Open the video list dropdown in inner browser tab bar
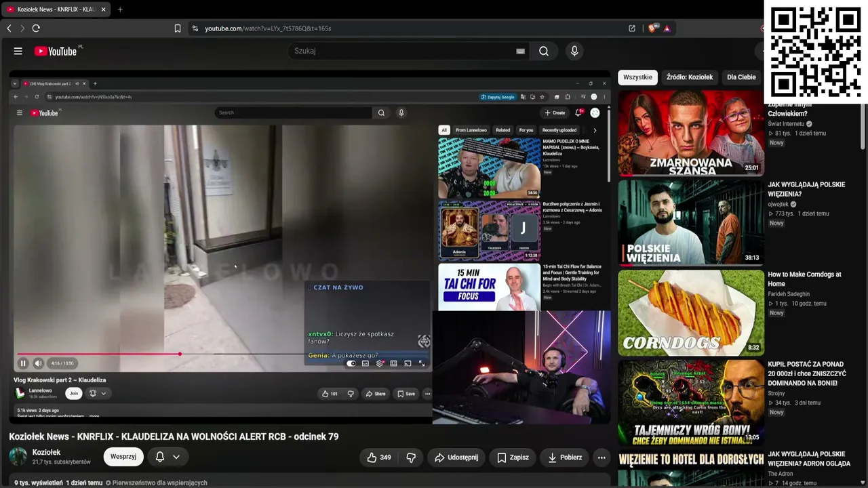The height and width of the screenshot is (488, 868). pos(15,83)
